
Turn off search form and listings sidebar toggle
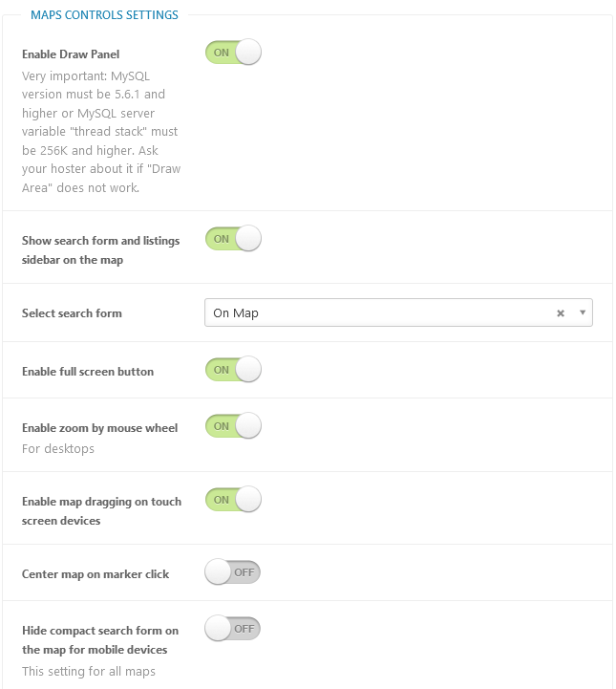click(233, 239)
